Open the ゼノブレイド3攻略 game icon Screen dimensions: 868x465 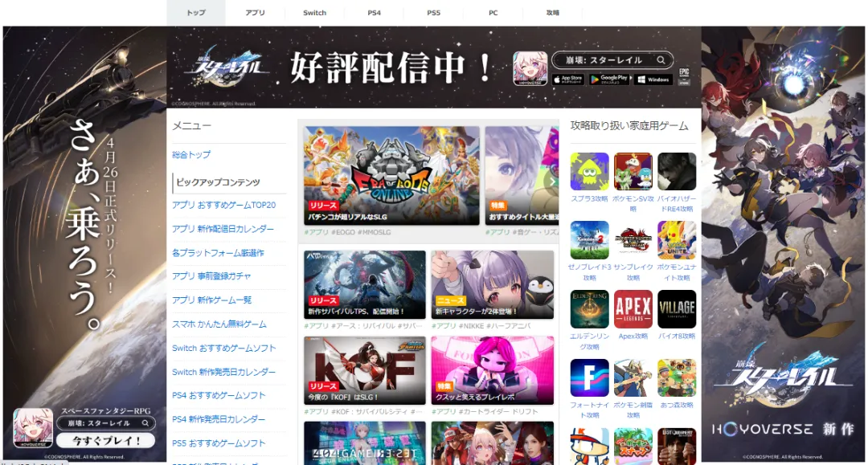click(x=589, y=240)
